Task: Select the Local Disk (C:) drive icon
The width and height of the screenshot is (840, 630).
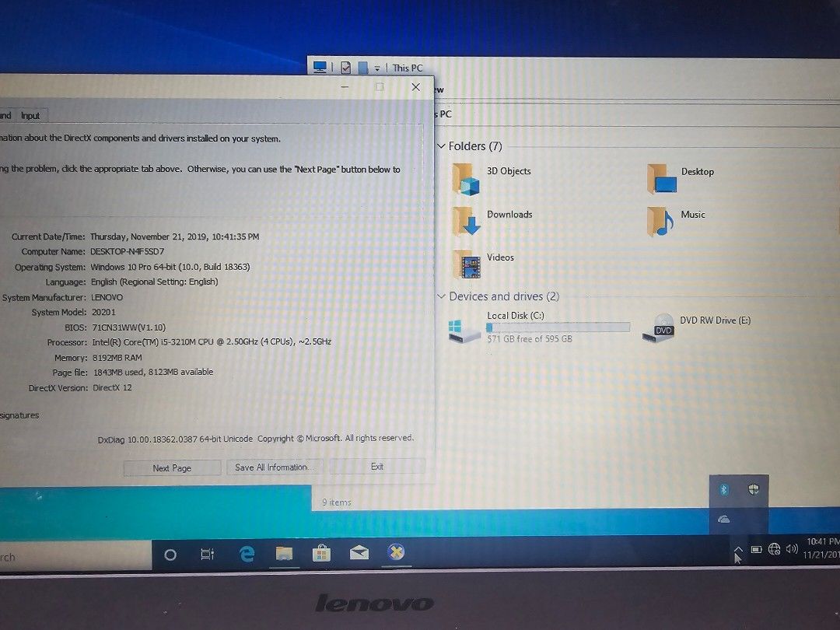Action: (464, 331)
